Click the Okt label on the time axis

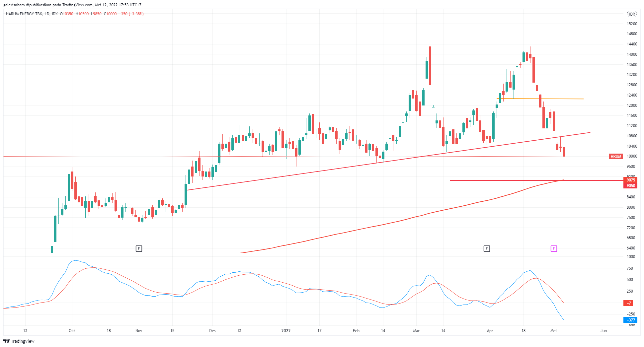[x=72, y=331]
